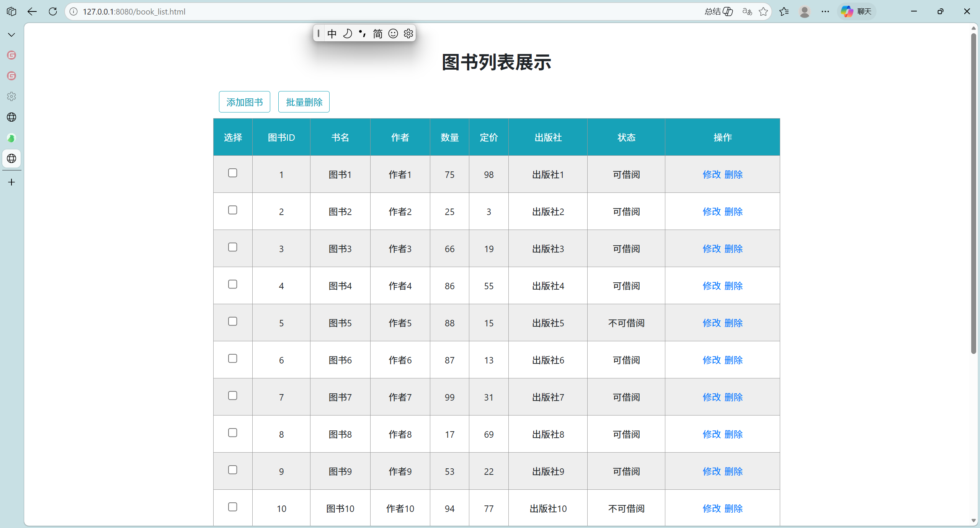Check the checkbox for 图书5
Screen dimensions: 980x528
coord(233,321)
